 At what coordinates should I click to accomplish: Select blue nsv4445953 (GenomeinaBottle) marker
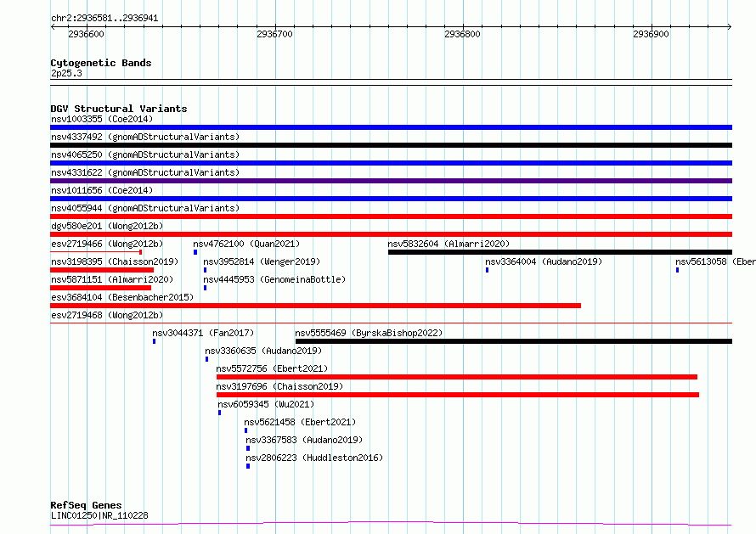[x=205, y=288]
